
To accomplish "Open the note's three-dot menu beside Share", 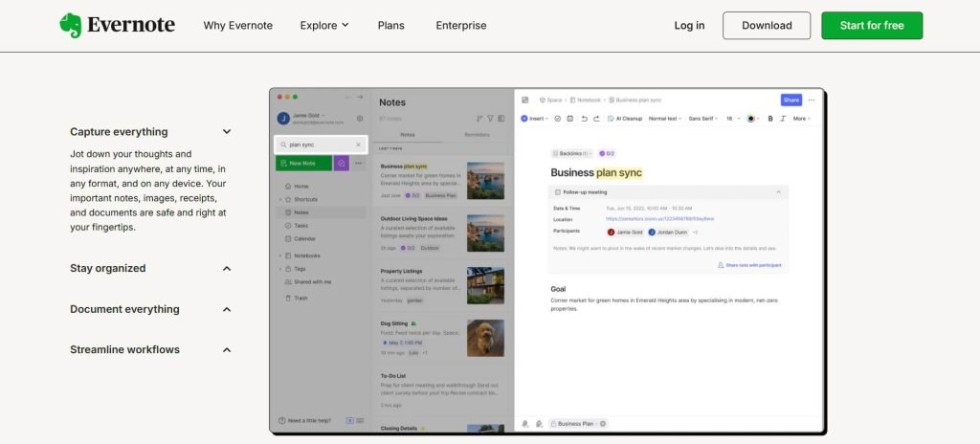I will pyautogui.click(x=812, y=100).
